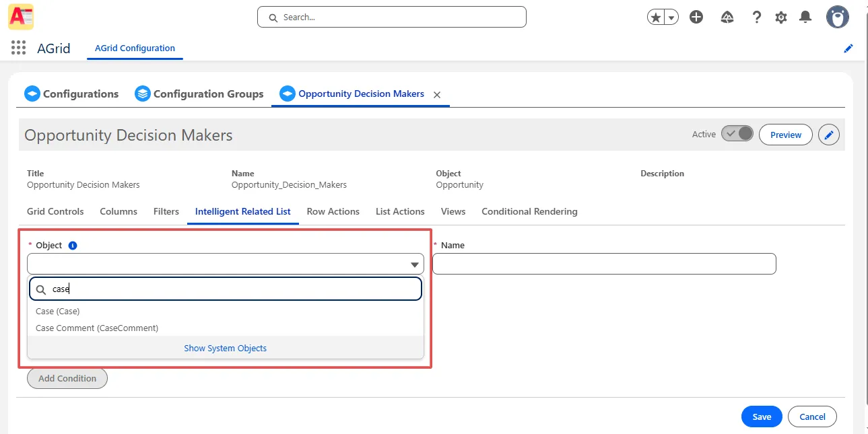
Task: Click the Name input field
Action: click(603, 264)
